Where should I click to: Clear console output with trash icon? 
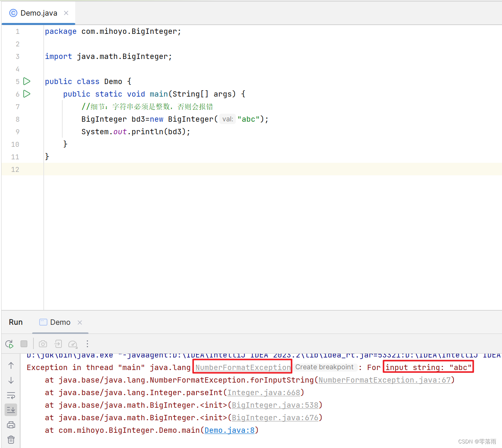coord(11,440)
